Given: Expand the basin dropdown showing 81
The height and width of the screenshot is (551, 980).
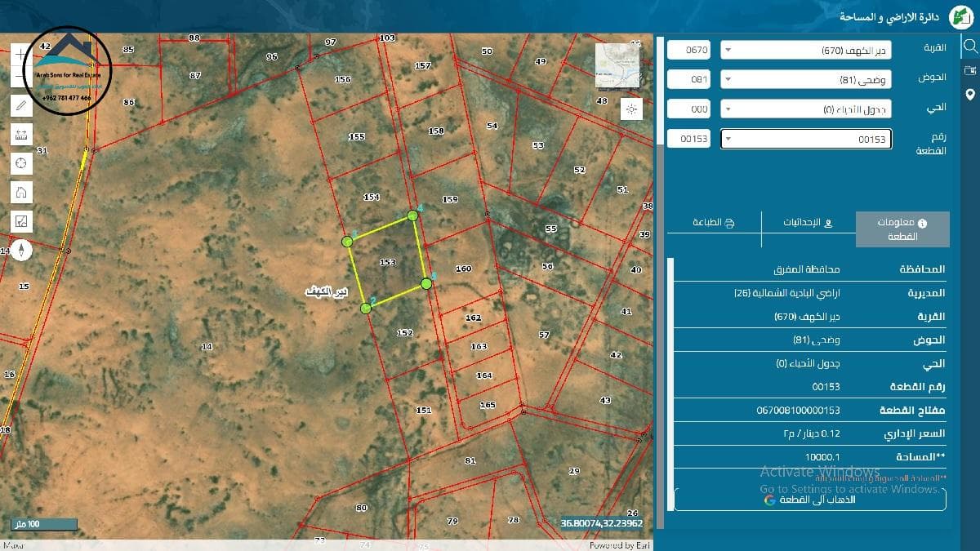Looking at the screenshot, I should point(805,80).
